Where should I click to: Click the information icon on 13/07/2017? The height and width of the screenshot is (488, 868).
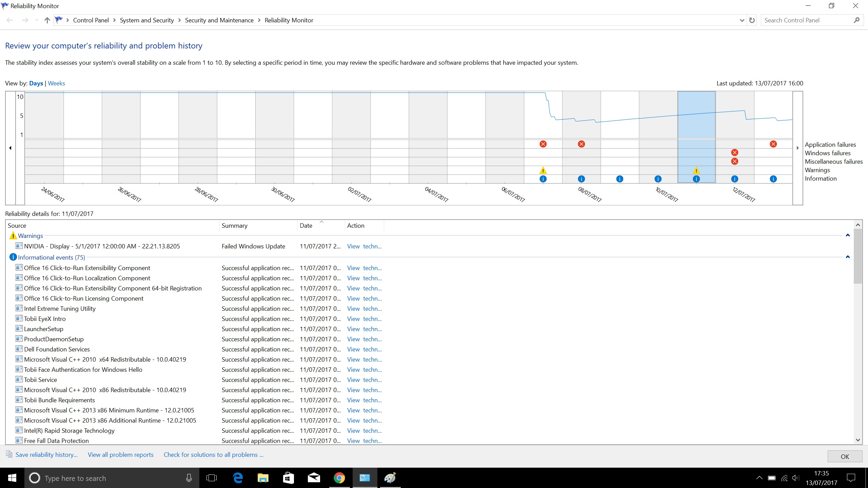(x=773, y=179)
